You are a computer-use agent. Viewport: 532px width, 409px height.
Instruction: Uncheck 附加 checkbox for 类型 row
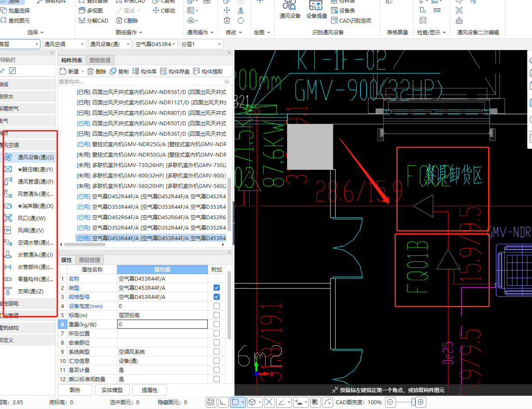217,288
